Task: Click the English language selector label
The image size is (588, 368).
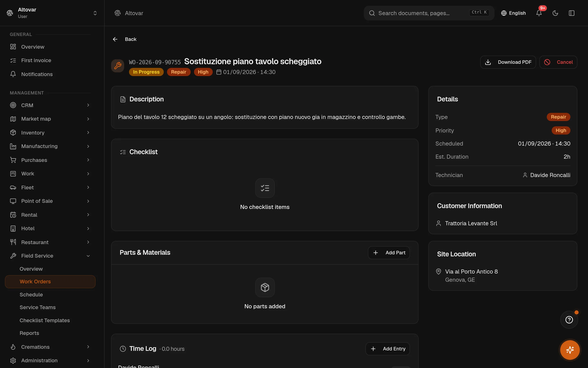Action: (x=517, y=13)
